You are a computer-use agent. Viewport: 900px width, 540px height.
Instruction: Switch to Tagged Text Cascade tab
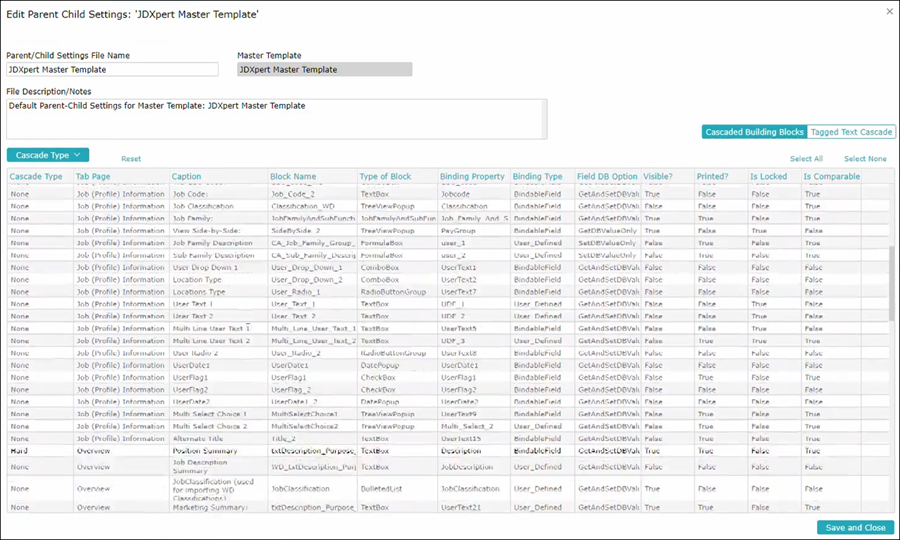point(851,132)
